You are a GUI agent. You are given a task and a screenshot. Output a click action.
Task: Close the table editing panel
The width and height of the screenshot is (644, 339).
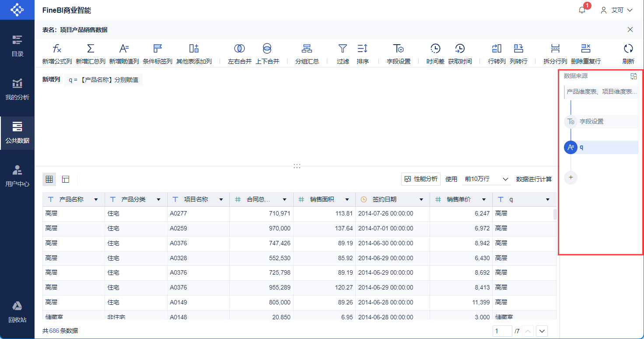630,30
